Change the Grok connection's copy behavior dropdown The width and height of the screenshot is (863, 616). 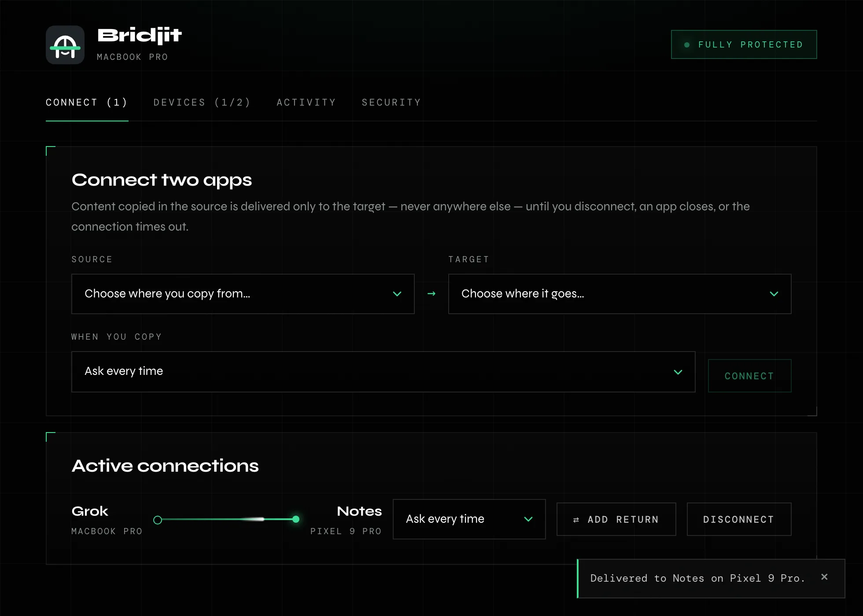469,519
